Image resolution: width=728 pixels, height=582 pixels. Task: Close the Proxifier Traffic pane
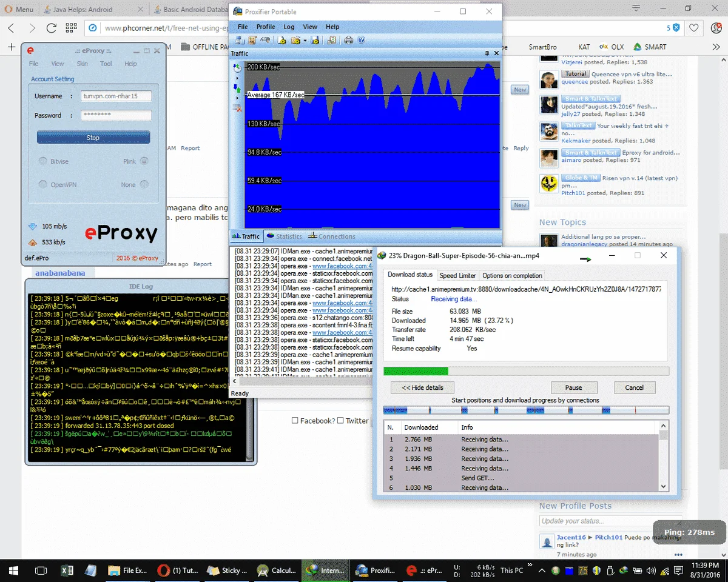tap(497, 53)
